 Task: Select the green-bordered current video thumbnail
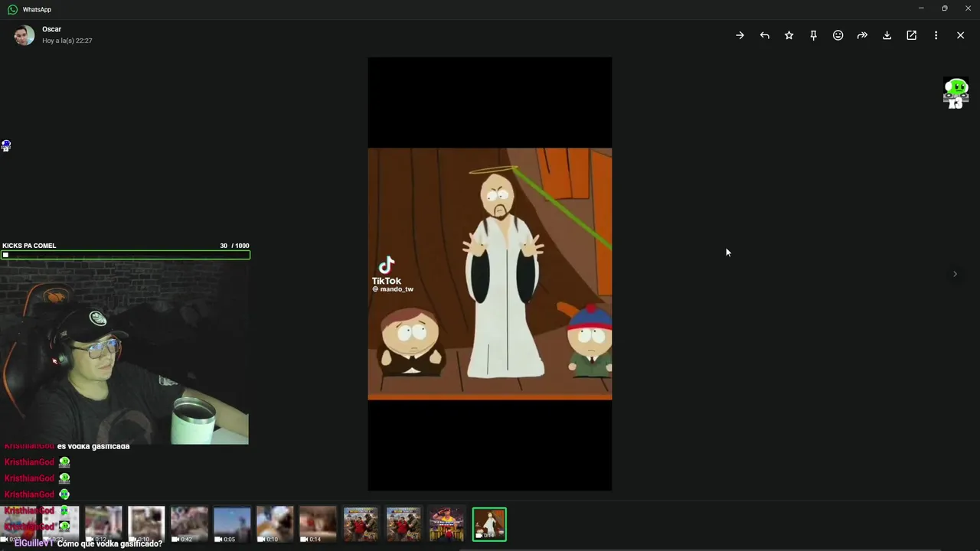pos(489,524)
